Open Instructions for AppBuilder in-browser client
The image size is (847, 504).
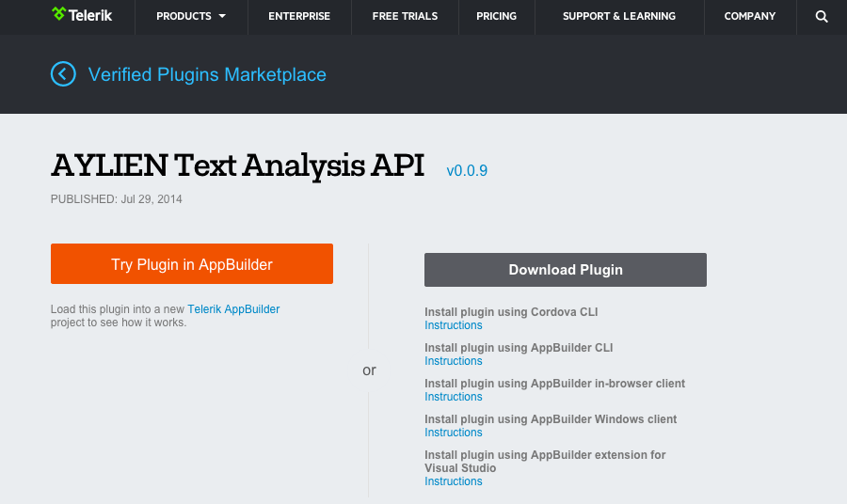(454, 397)
